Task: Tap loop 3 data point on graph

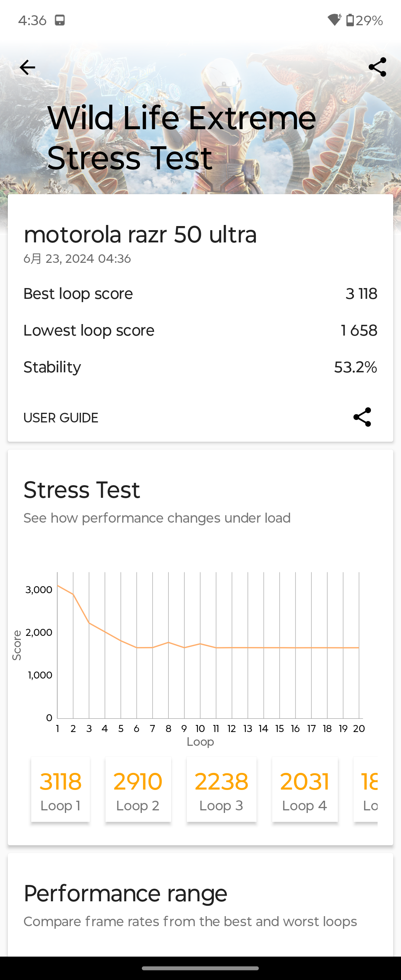Action: tap(89, 623)
